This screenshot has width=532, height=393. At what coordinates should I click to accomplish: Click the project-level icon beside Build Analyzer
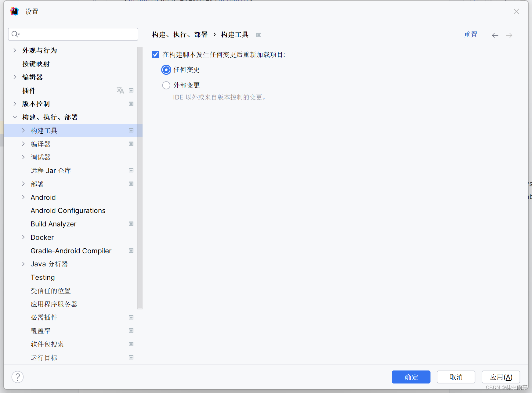[x=131, y=224]
